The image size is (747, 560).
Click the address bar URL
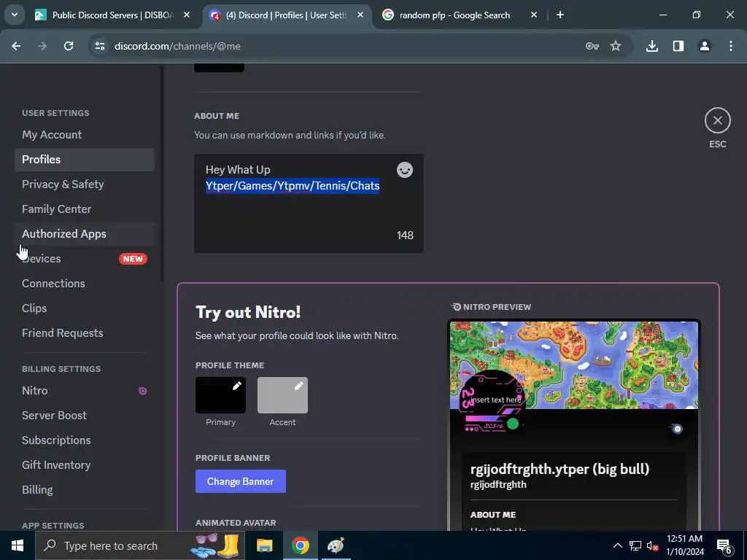pyautogui.click(x=177, y=46)
